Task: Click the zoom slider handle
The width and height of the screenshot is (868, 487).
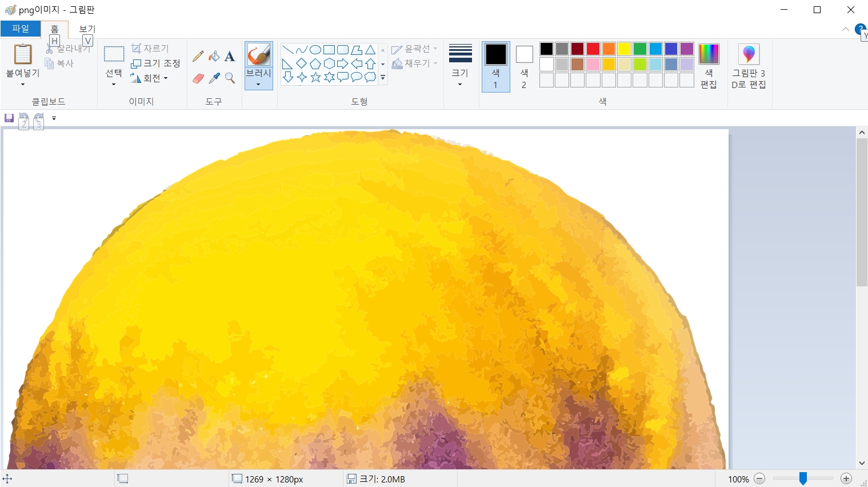Action: (803, 478)
